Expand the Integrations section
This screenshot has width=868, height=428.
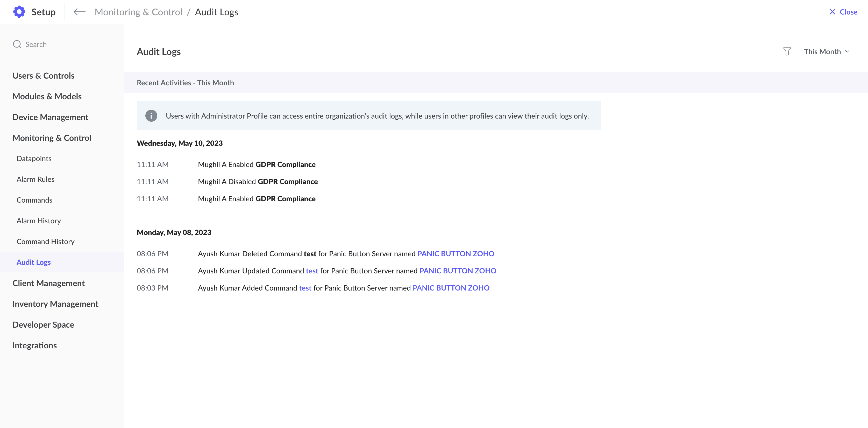pos(35,345)
